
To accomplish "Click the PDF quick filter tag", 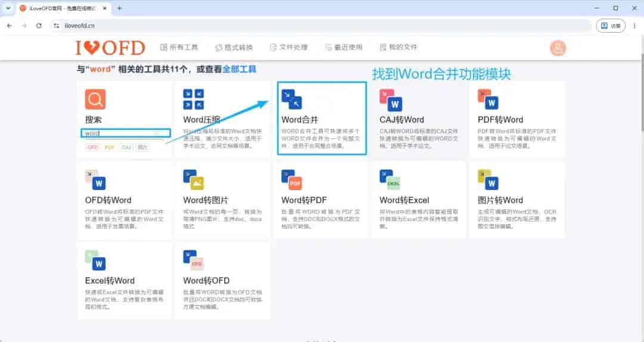I will coord(109,147).
